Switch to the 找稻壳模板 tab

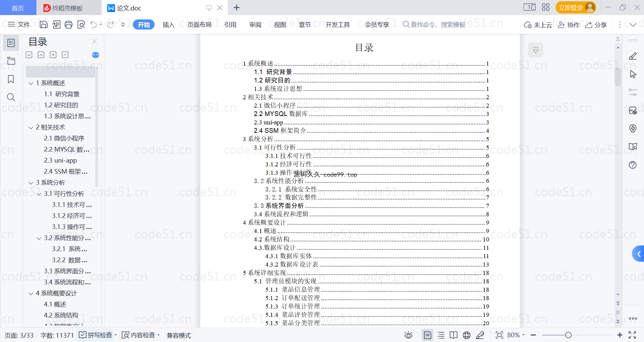tap(69, 8)
